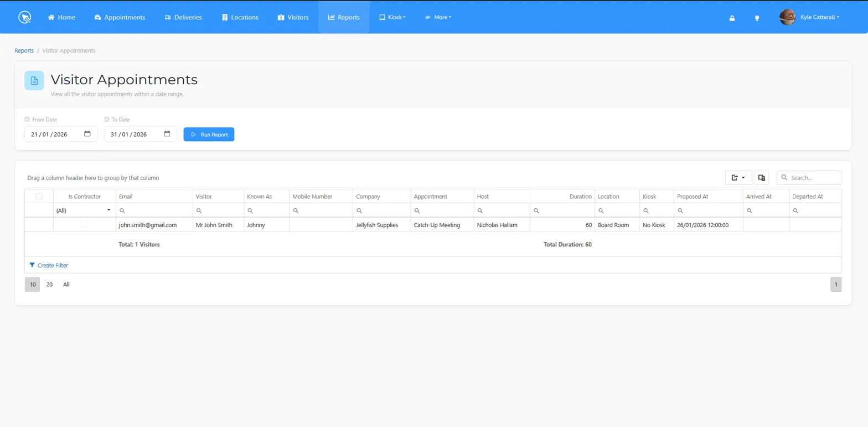Open the column chooser icon

click(762, 178)
